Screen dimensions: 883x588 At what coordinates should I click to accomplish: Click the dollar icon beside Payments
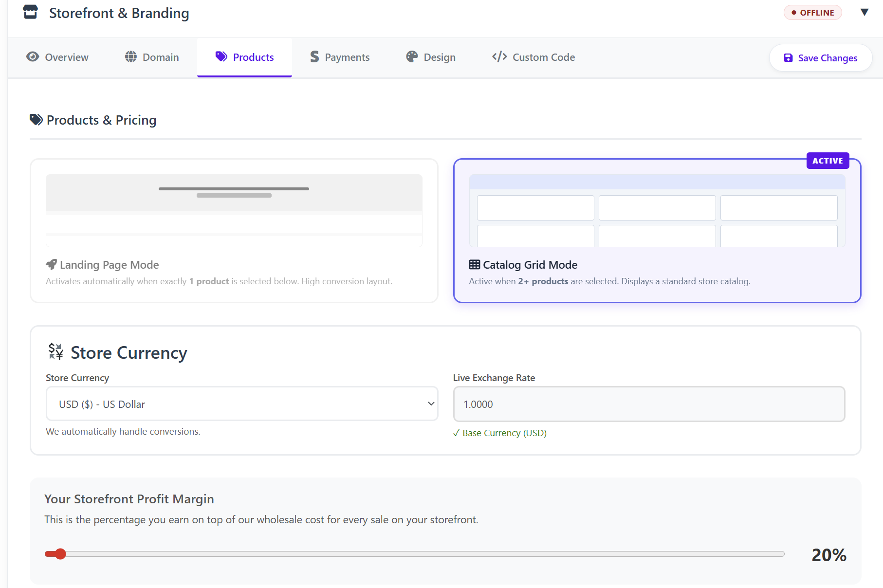pos(314,57)
